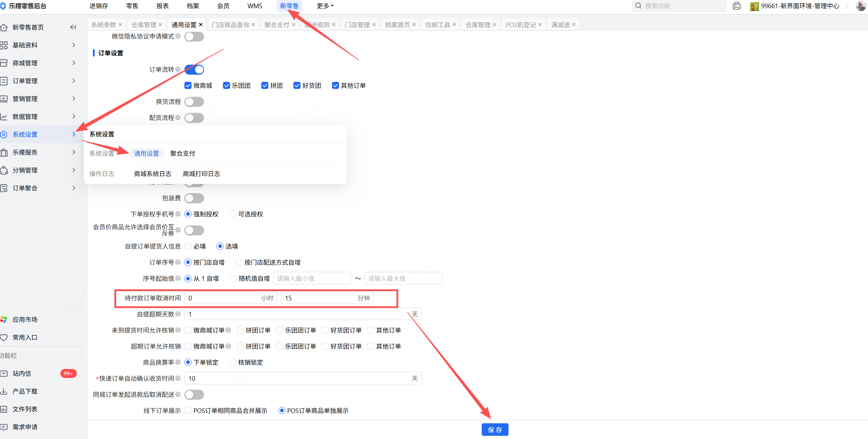Open the WMS top menu item
Screen dimensions: 868x439
[254, 6]
